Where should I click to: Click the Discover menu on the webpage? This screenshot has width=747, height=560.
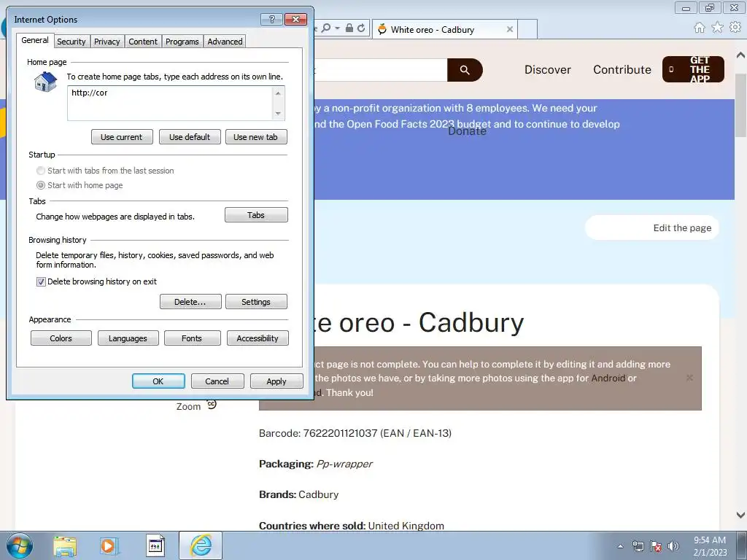[547, 69]
